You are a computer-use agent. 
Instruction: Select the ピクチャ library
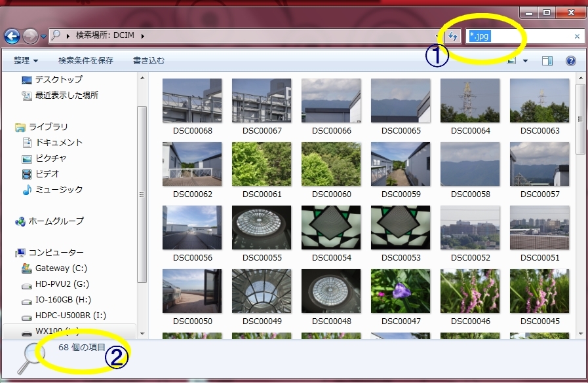(50, 158)
